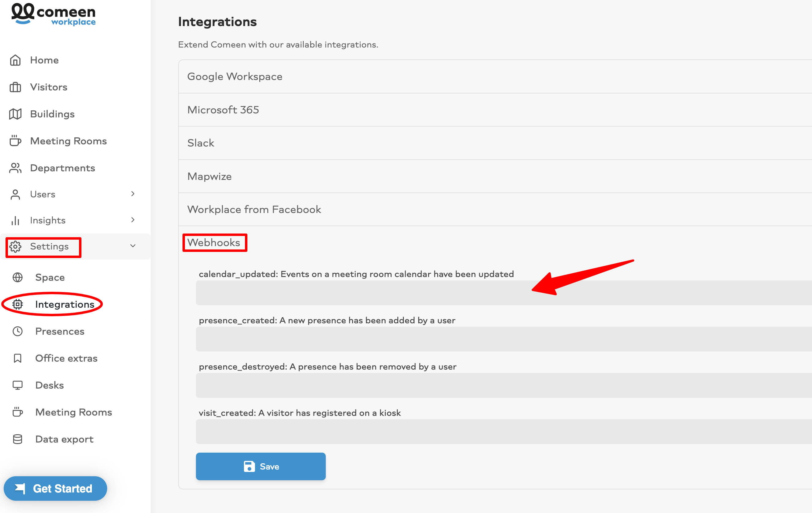The width and height of the screenshot is (812, 513).
Task: Click the Buildings map icon
Action: click(15, 114)
